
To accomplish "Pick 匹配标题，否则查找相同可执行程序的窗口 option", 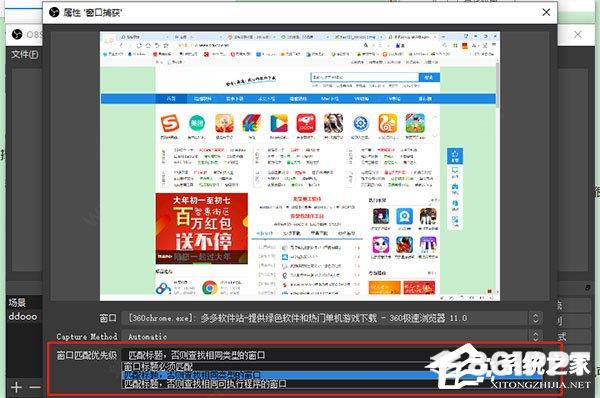I will tap(205, 384).
